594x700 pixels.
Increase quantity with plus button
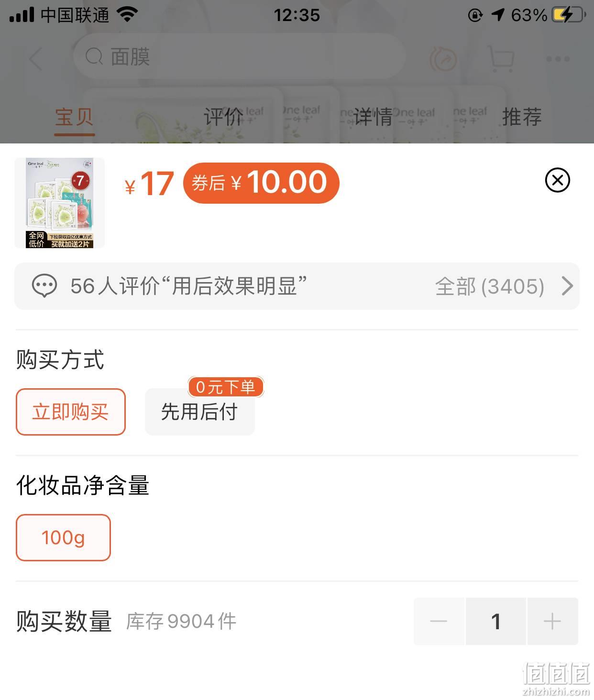(x=552, y=621)
